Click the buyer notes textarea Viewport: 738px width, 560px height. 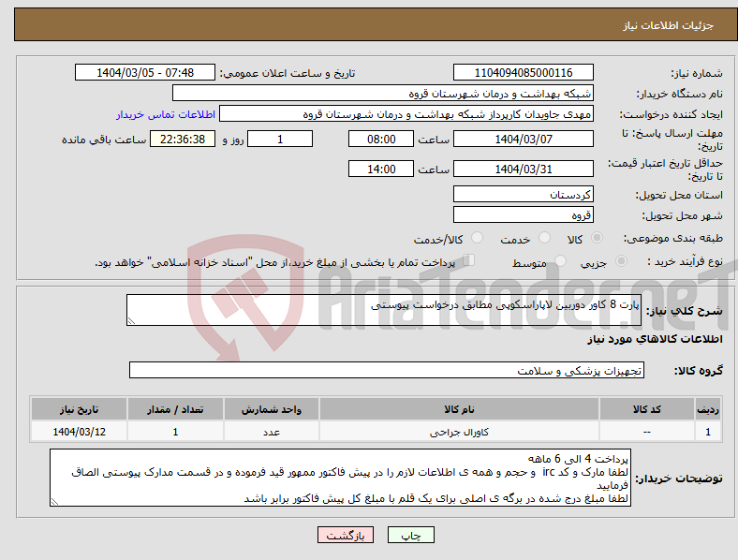pyautogui.click(x=340, y=478)
